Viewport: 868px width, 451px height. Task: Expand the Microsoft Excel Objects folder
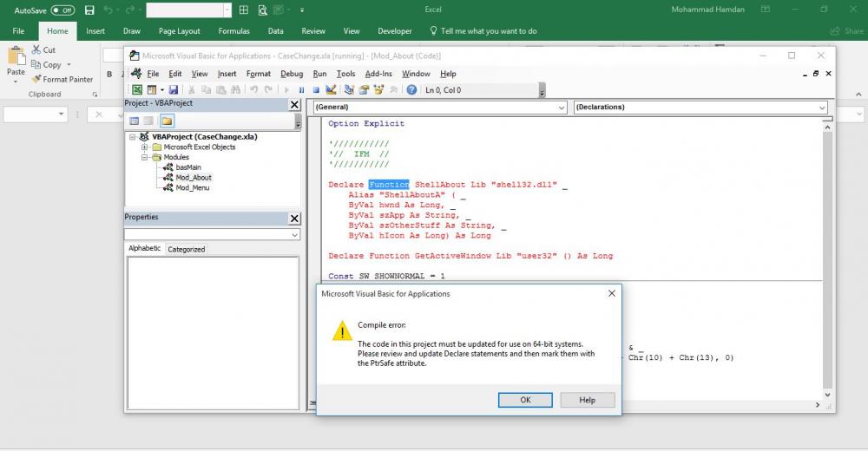144,147
